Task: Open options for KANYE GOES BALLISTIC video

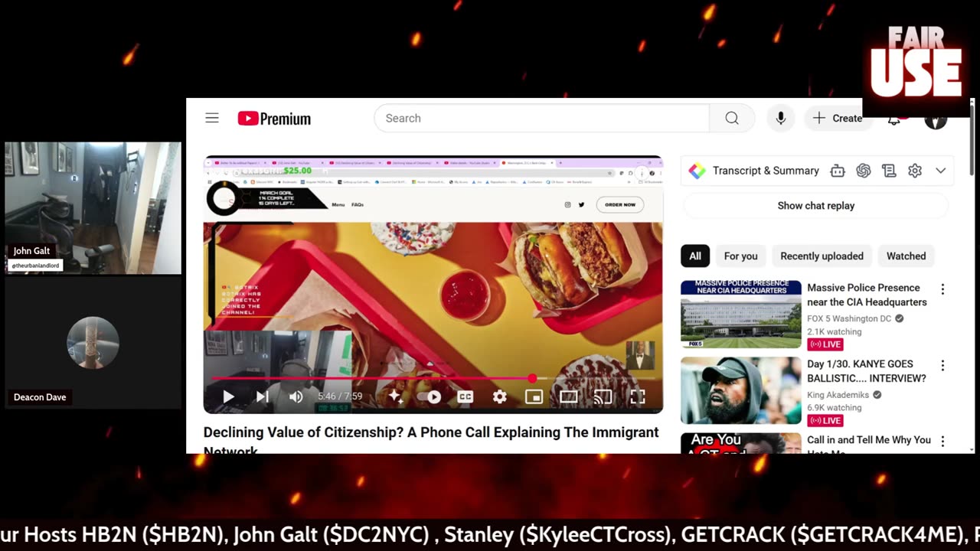Action: 942,365
